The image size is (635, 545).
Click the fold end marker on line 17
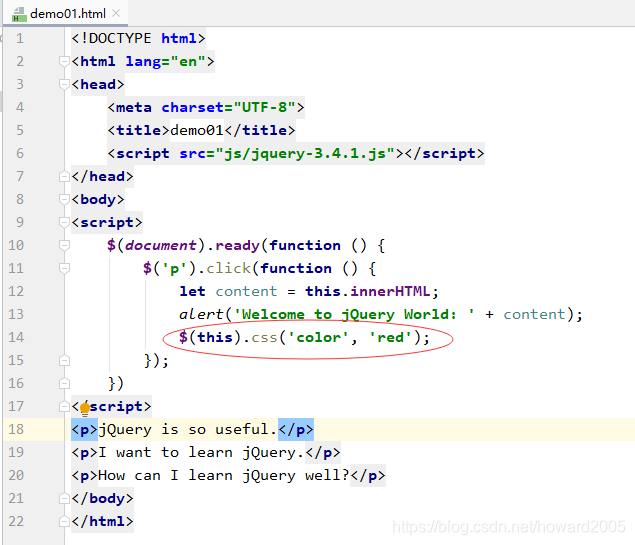pyautogui.click(x=64, y=406)
